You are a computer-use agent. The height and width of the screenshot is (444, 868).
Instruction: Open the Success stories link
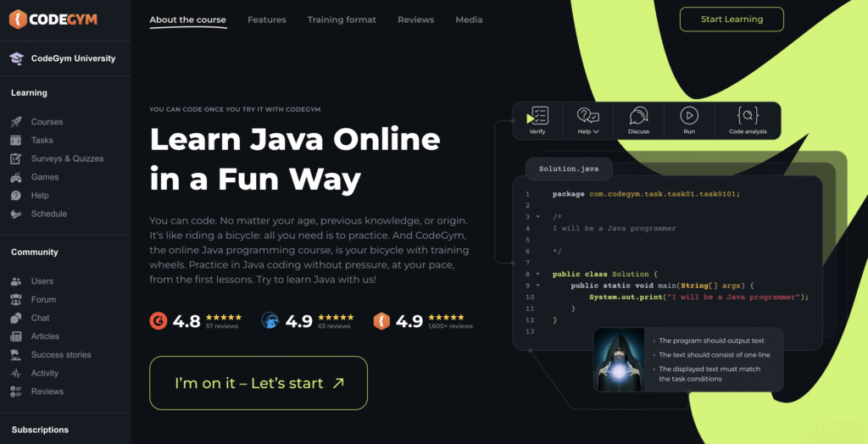click(x=61, y=355)
